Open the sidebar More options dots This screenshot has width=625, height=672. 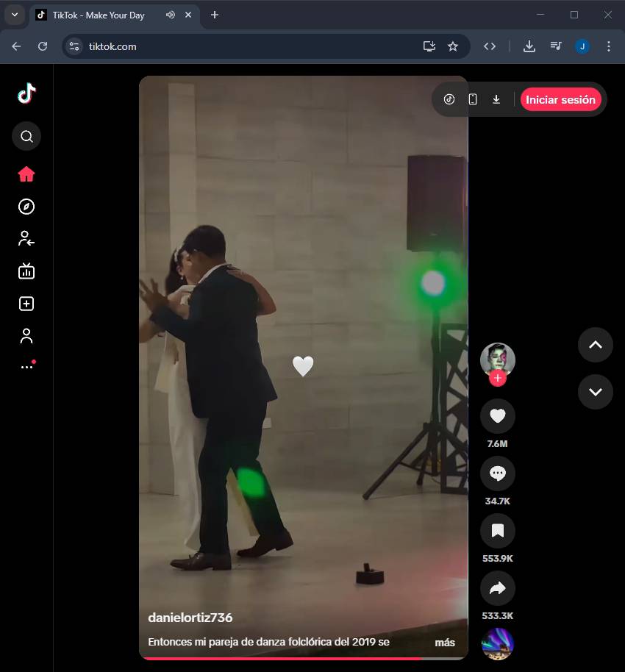(x=26, y=367)
